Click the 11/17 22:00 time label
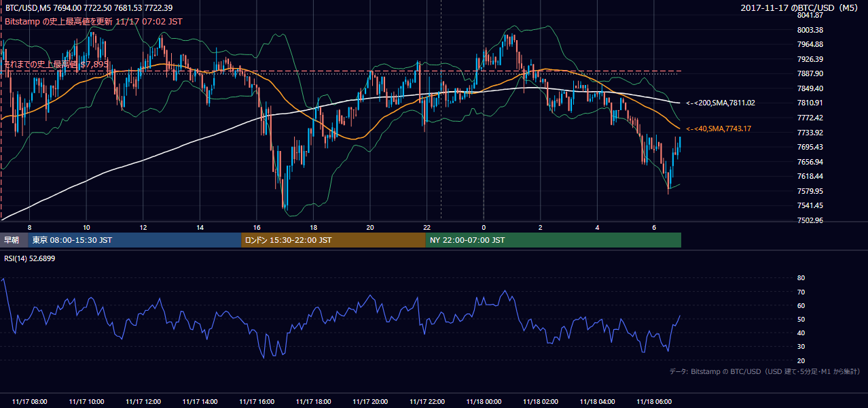The image size is (868, 408). pos(427,402)
